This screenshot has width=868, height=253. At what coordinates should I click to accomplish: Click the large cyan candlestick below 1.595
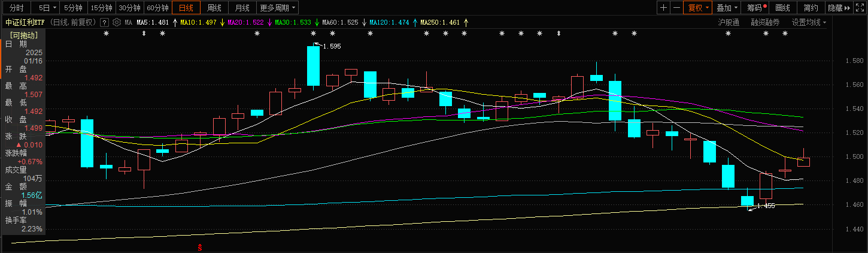(x=313, y=66)
